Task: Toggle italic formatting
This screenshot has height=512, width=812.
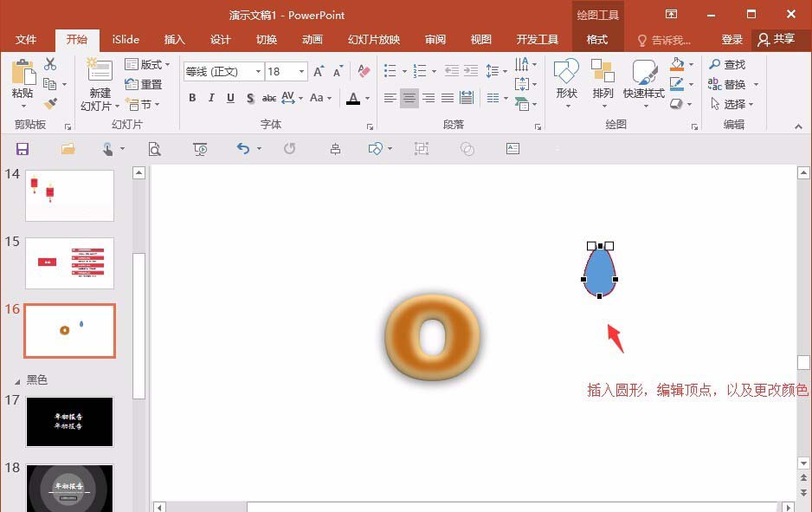Action: (x=210, y=98)
